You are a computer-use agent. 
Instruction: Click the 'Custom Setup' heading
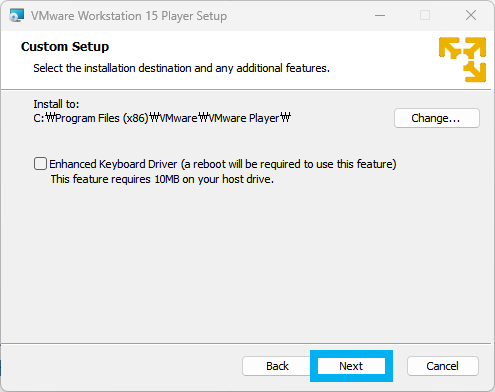point(65,47)
